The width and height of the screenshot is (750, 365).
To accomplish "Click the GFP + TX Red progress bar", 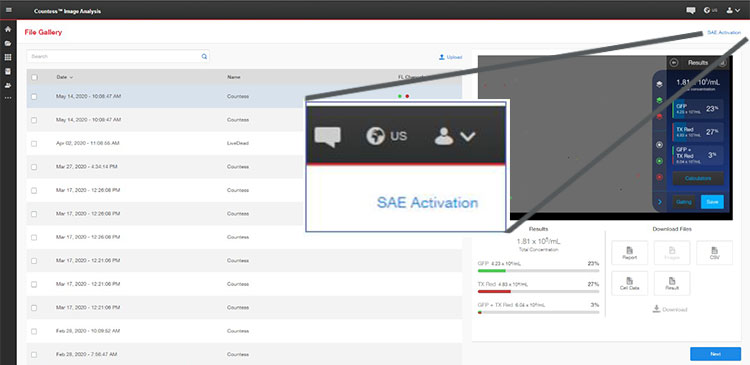I will [x=538, y=312].
